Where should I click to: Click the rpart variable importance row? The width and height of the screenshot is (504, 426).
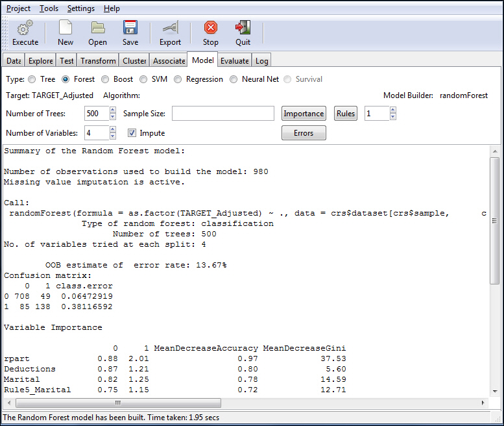coord(175,358)
